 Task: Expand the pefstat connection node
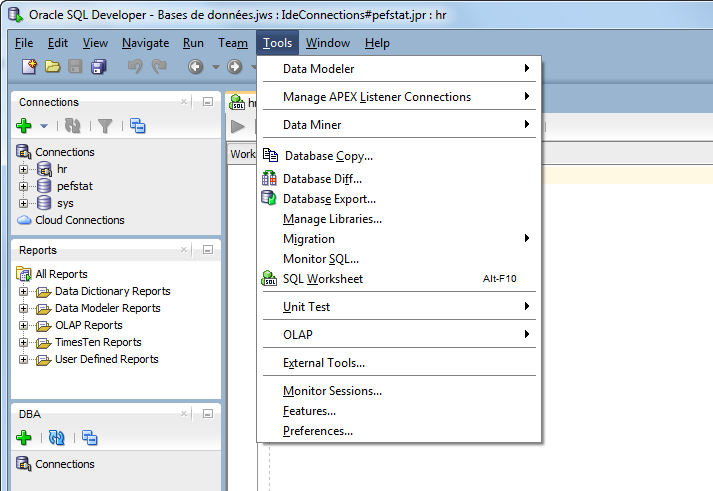[x=23, y=186]
